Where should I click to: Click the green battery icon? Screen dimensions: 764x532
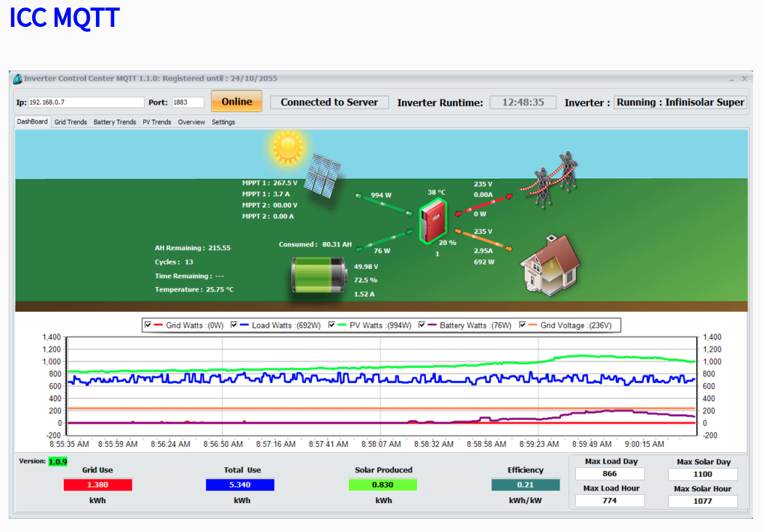(318, 273)
